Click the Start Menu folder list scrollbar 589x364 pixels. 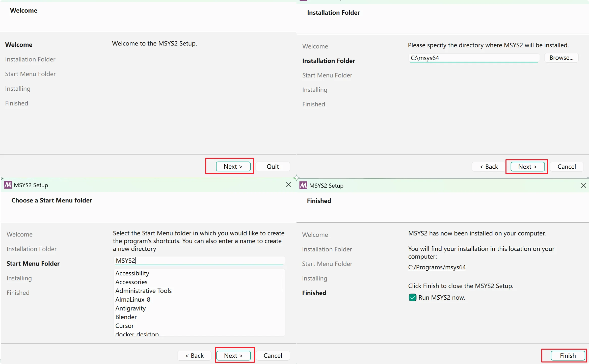tap(282, 283)
